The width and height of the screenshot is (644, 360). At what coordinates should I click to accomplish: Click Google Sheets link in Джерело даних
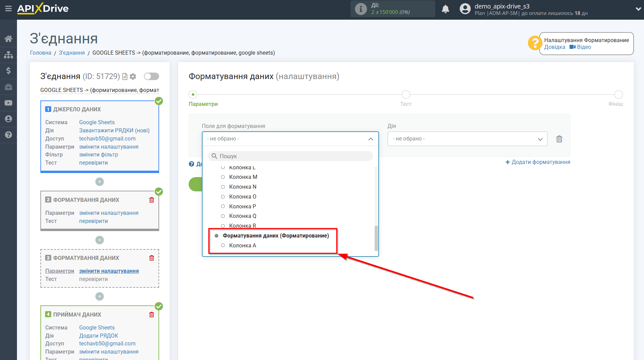pos(97,122)
